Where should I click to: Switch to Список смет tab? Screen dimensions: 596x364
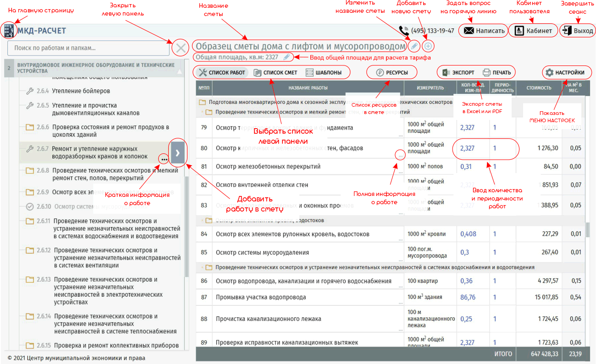pyautogui.click(x=276, y=72)
